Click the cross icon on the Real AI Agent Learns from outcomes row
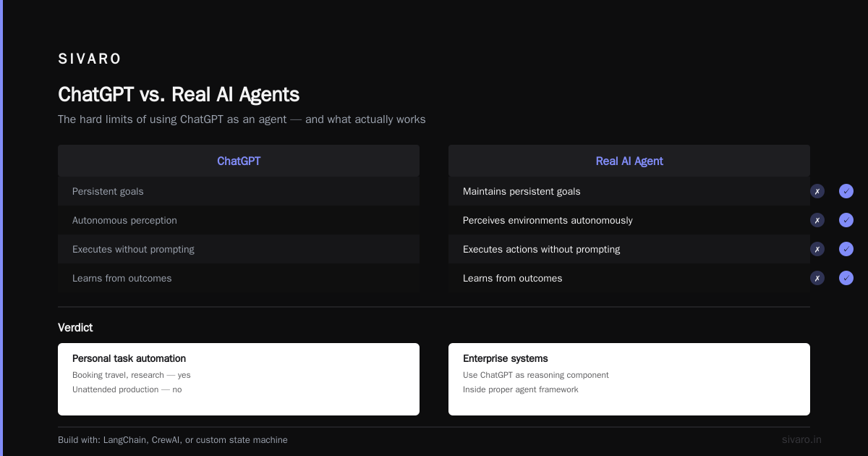This screenshot has width=868, height=456. tap(817, 278)
